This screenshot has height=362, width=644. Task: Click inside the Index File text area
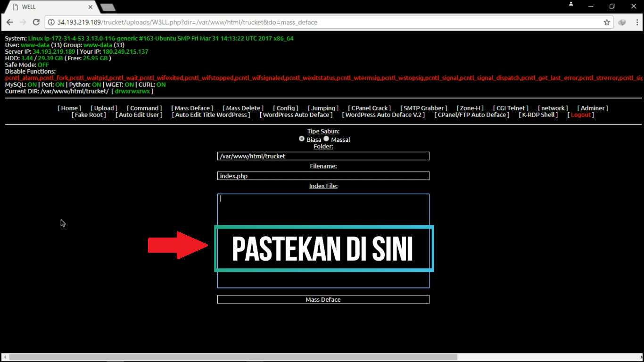coord(323,207)
